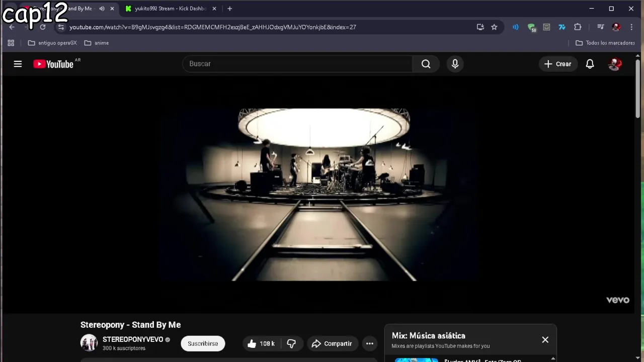Viewport: 644px width, 362px height.
Task: Like the video with thumbs up
Action: pos(261,343)
